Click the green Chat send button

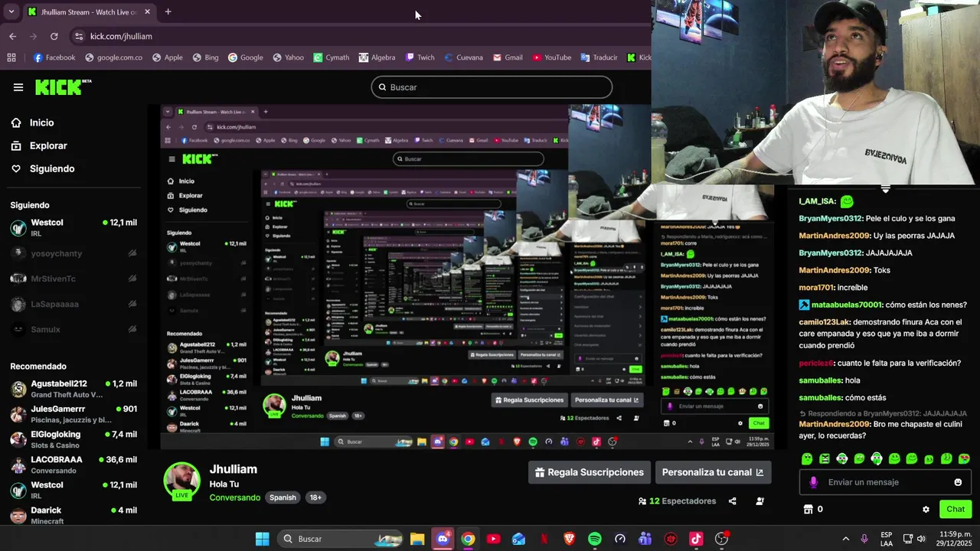[955, 509]
